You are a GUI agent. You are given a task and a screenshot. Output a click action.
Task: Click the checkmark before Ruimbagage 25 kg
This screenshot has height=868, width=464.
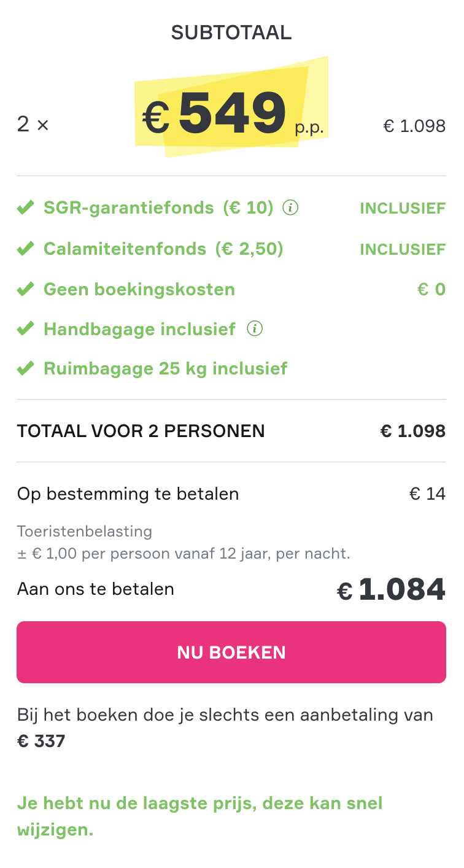[25, 369]
